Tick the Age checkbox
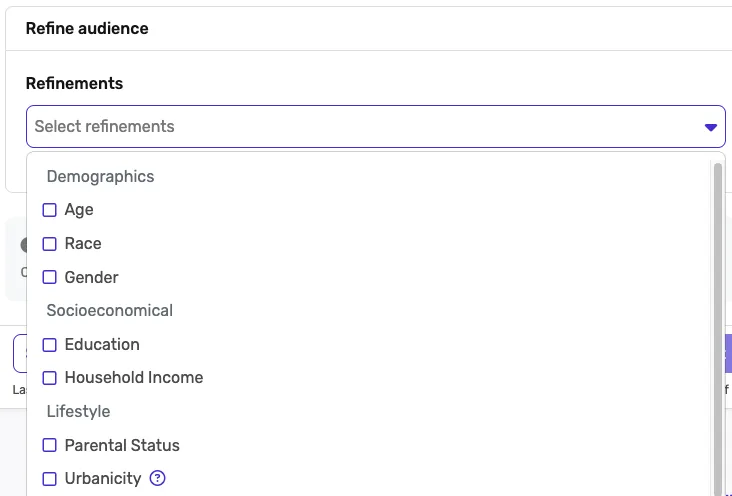Image resolution: width=732 pixels, height=496 pixels. [50, 210]
